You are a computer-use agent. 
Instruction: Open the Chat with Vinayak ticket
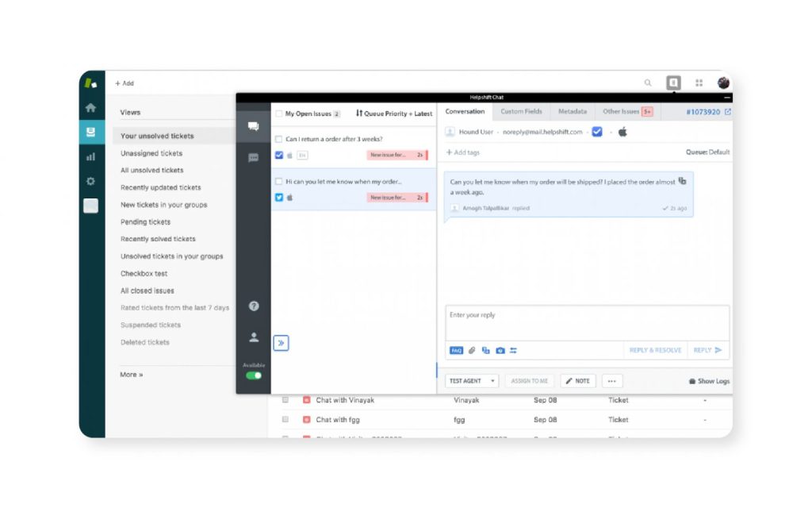[345, 400]
